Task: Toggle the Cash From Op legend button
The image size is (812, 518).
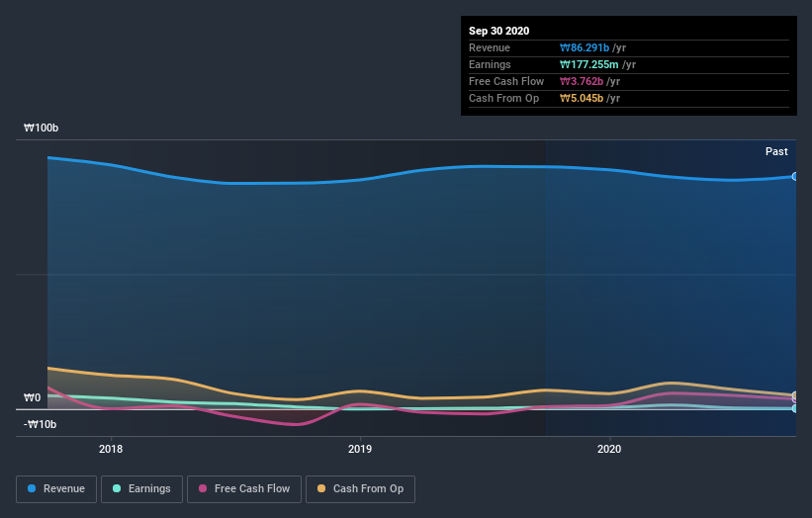Action: (x=360, y=489)
